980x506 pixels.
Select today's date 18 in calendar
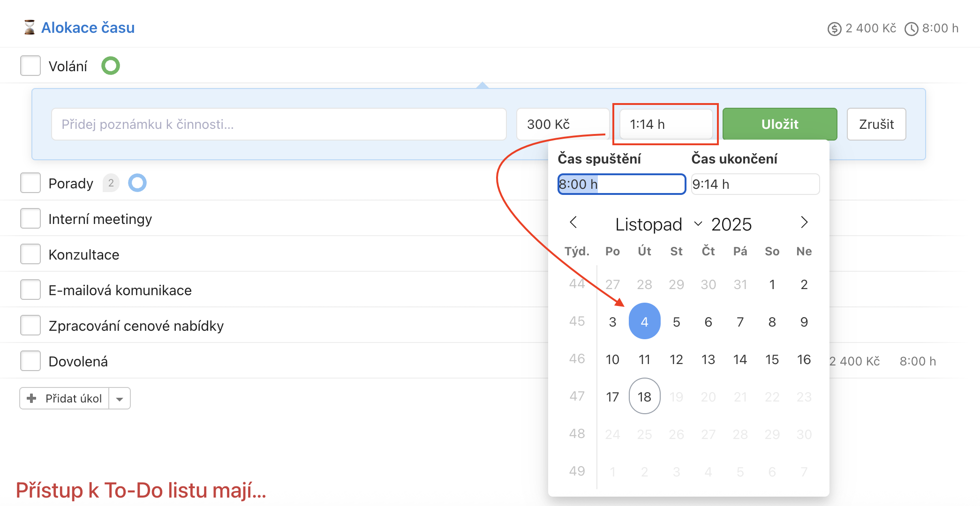coord(644,396)
